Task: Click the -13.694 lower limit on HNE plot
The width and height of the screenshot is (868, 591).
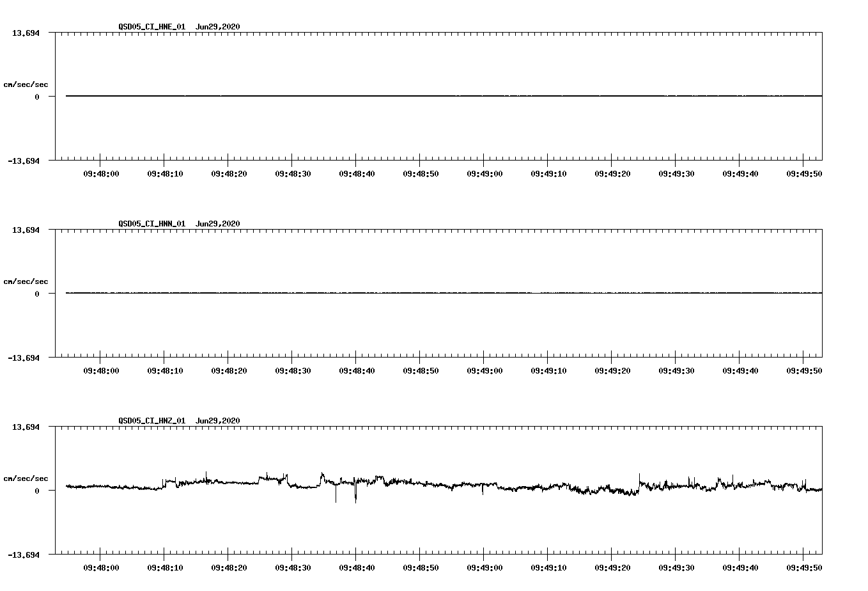Action: [24, 161]
